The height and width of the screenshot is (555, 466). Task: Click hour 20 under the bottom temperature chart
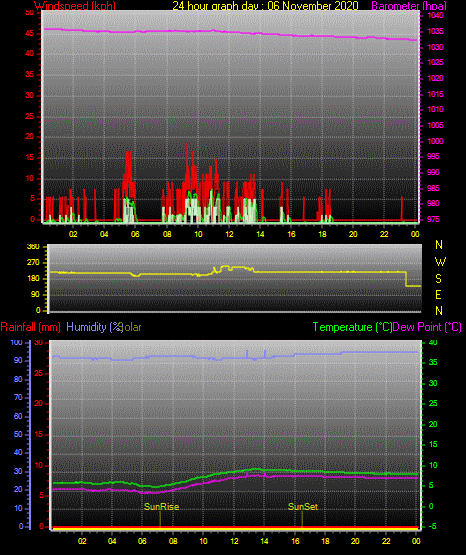click(x=355, y=541)
